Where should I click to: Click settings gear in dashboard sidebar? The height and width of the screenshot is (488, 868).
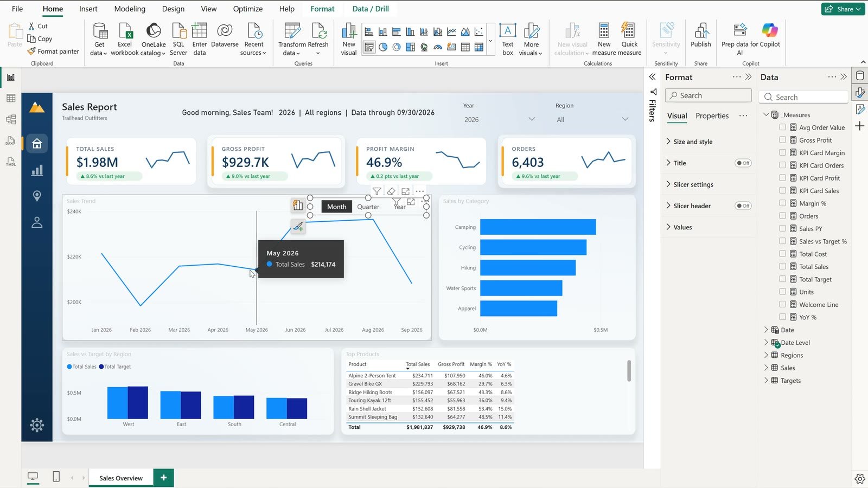(37, 425)
